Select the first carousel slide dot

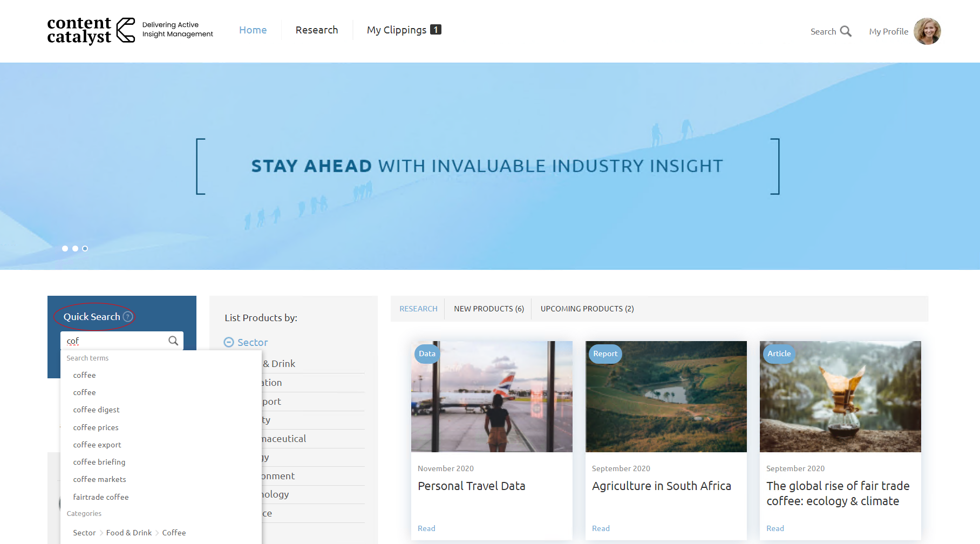pos(65,249)
